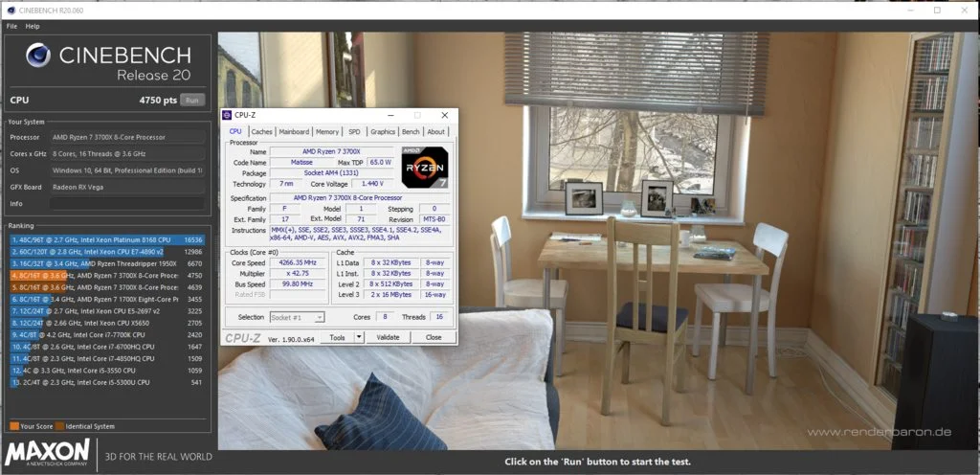
Task: Click the Core Voltage 1.440 V value
Action: (x=372, y=184)
